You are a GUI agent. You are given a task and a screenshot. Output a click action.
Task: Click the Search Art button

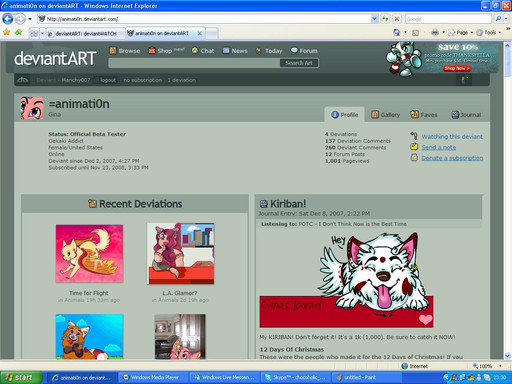point(299,63)
